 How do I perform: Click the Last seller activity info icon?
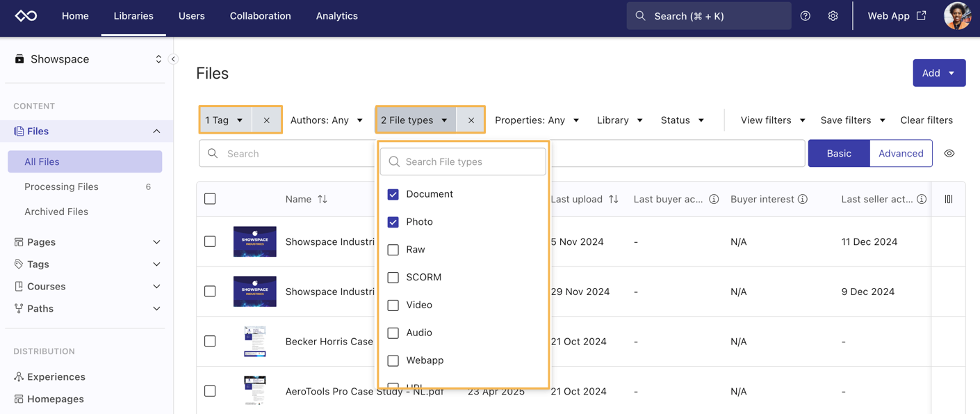click(x=922, y=199)
